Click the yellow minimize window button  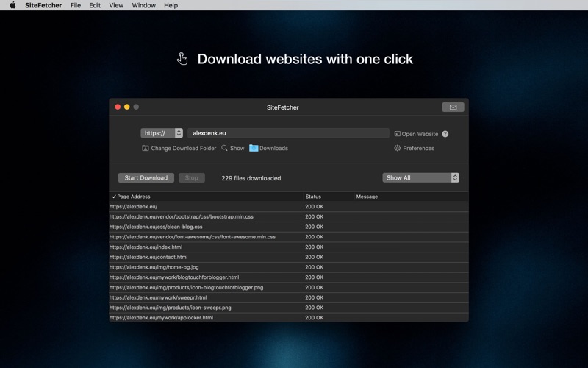tap(126, 107)
